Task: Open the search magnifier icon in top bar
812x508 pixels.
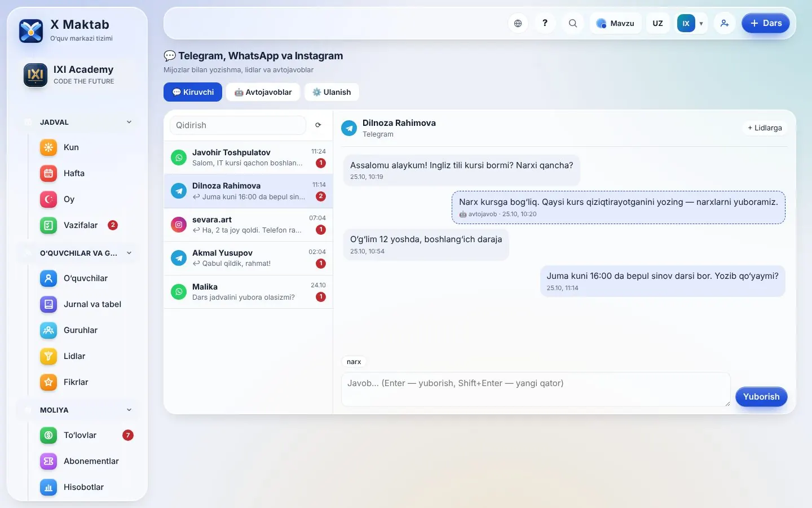Action: pos(572,23)
